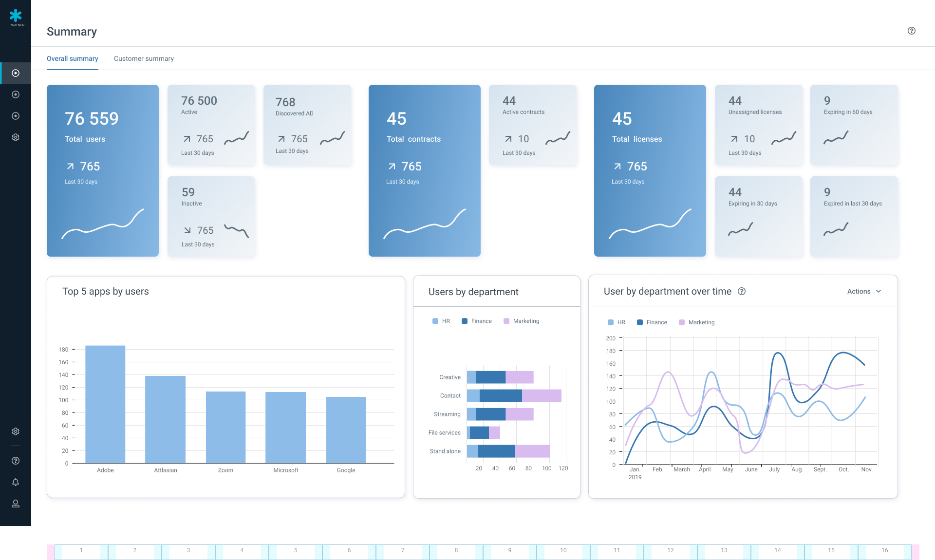Click the Adobe bar in Top 5 apps

tap(105, 404)
